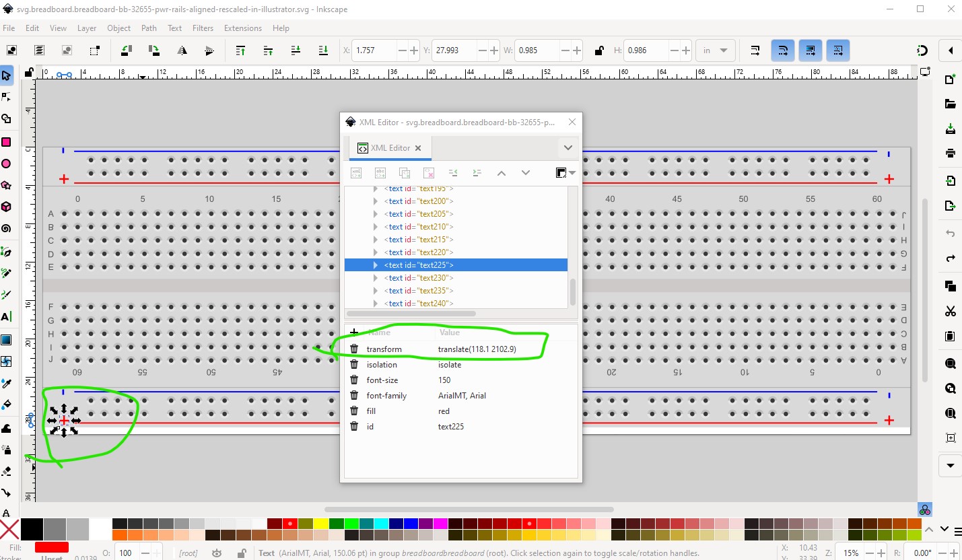Raise selection to top
Image resolution: width=962 pixels, height=560 pixels.
pyautogui.click(x=240, y=50)
